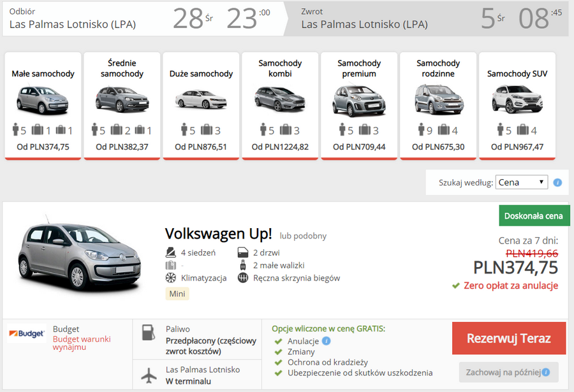Image resolution: width=574 pixels, height=392 pixels.
Task: Select the Średnie samochody category card
Action: click(x=122, y=106)
